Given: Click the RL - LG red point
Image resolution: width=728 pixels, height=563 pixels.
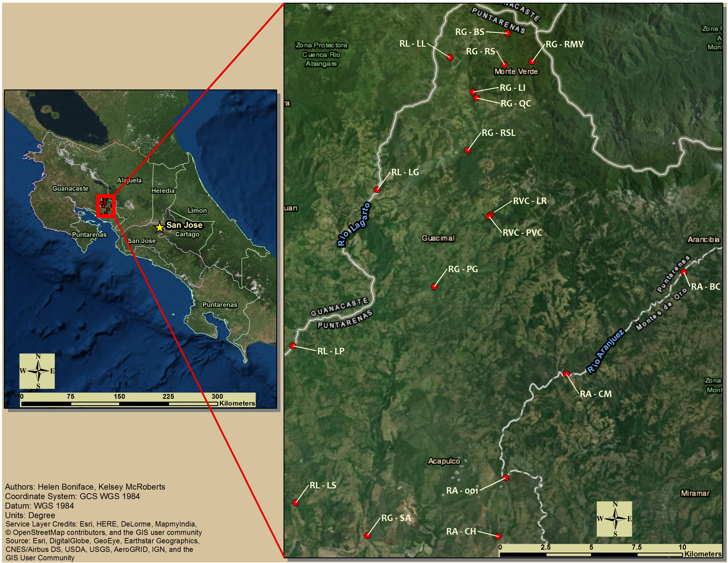Looking at the screenshot, I should point(377,189).
